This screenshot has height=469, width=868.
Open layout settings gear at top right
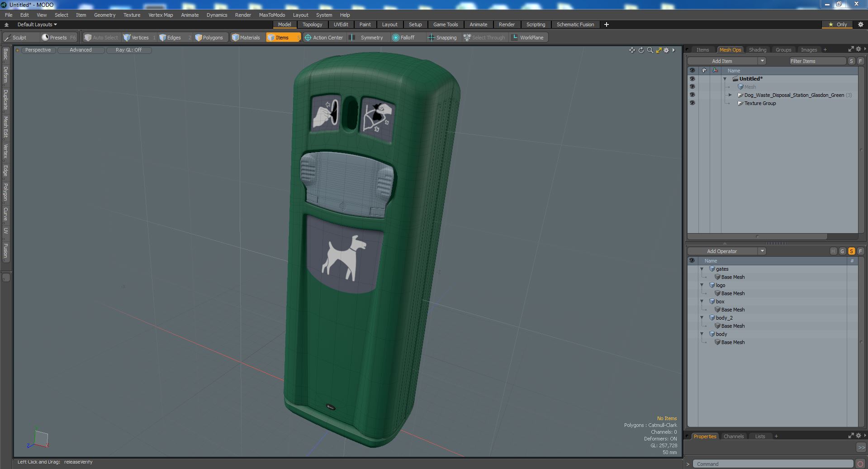[x=860, y=24]
